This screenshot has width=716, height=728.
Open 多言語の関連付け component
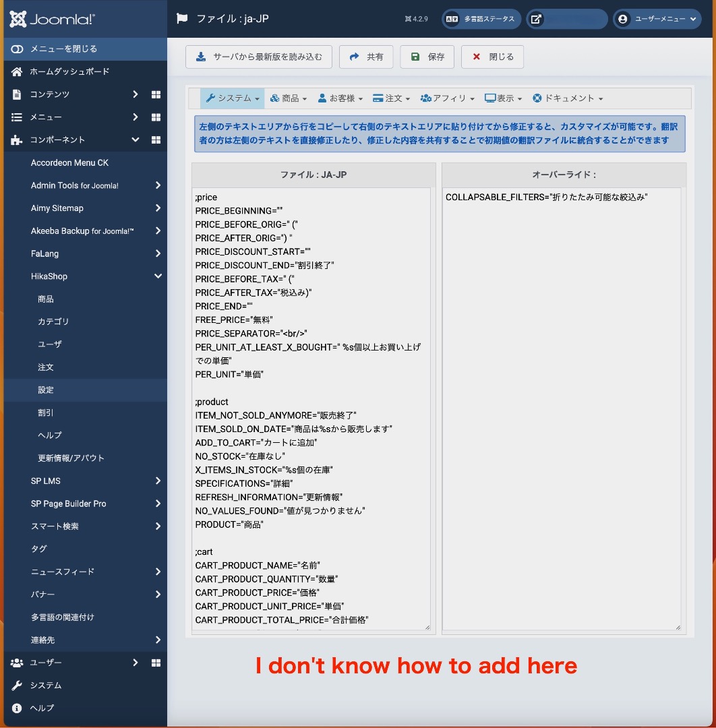tap(63, 617)
